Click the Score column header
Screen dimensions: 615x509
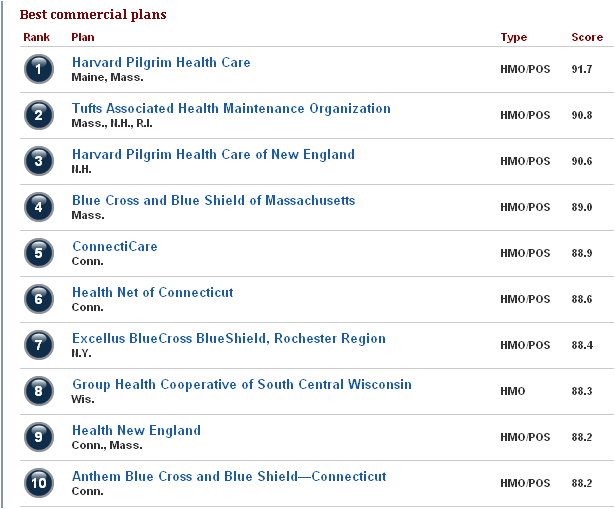587,37
